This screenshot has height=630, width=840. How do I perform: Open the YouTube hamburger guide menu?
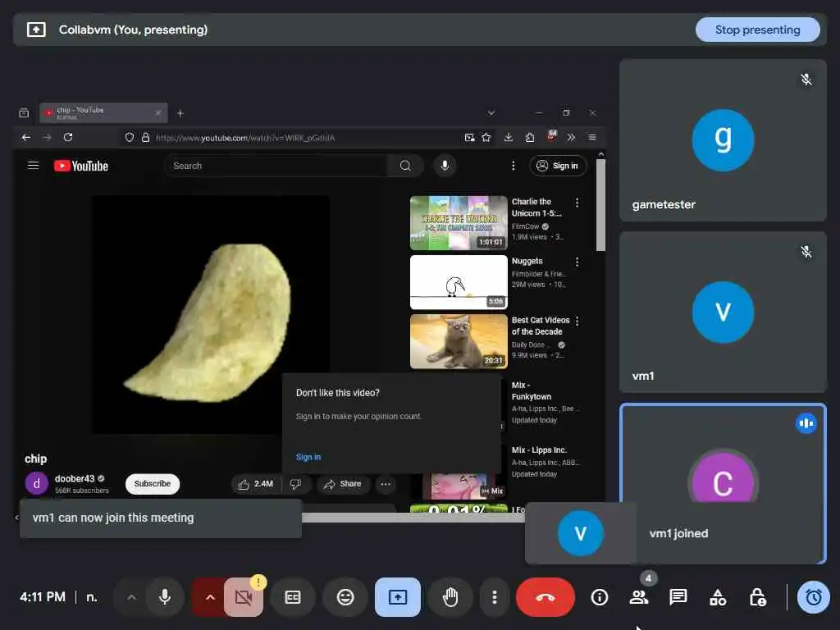tap(33, 166)
